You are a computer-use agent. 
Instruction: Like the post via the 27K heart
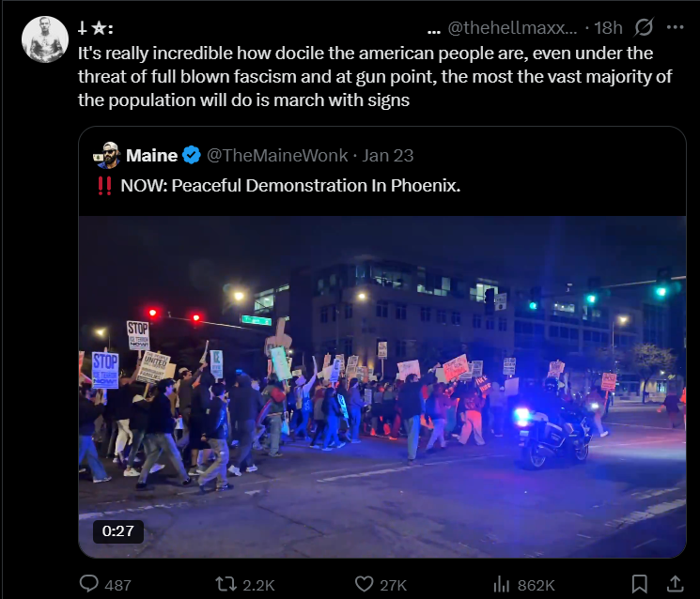click(381, 584)
